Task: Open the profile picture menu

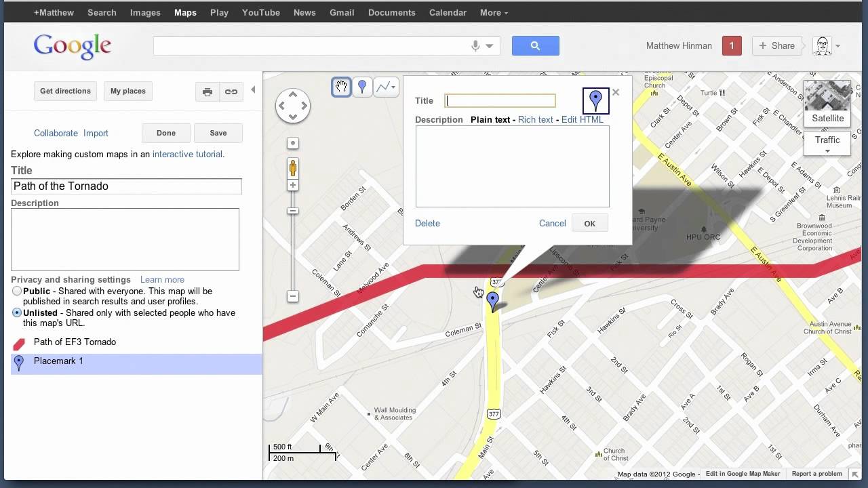Action: (x=822, y=45)
